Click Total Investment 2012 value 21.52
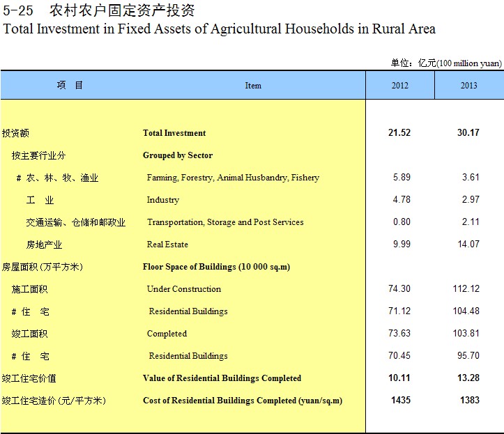The height and width of the screenshot is (434, 504). click(399, 133)
